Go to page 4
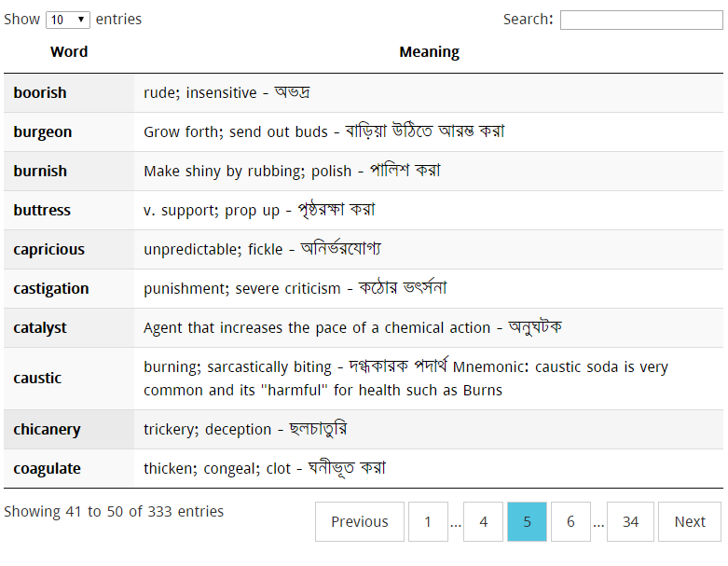 click(483, 521)
